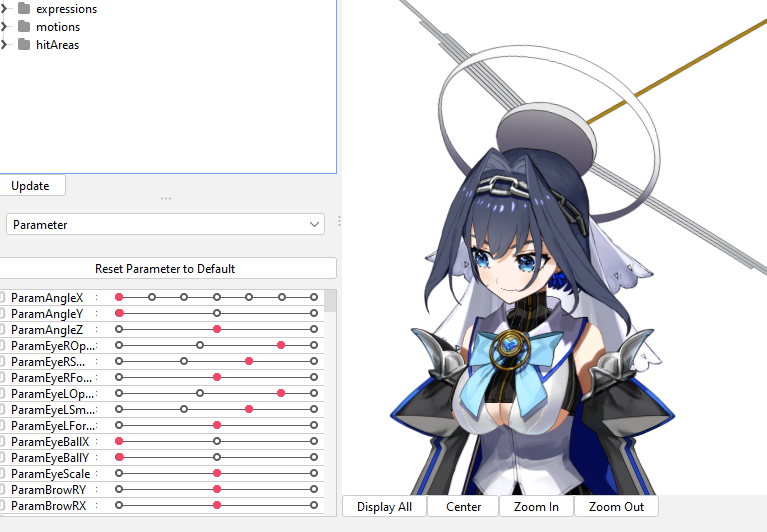Image resolution: width=767 pixels, height=532 pixels.
Task: Click the vertical splitter dots beside Parameter dropdown
Action: point(339,222)
